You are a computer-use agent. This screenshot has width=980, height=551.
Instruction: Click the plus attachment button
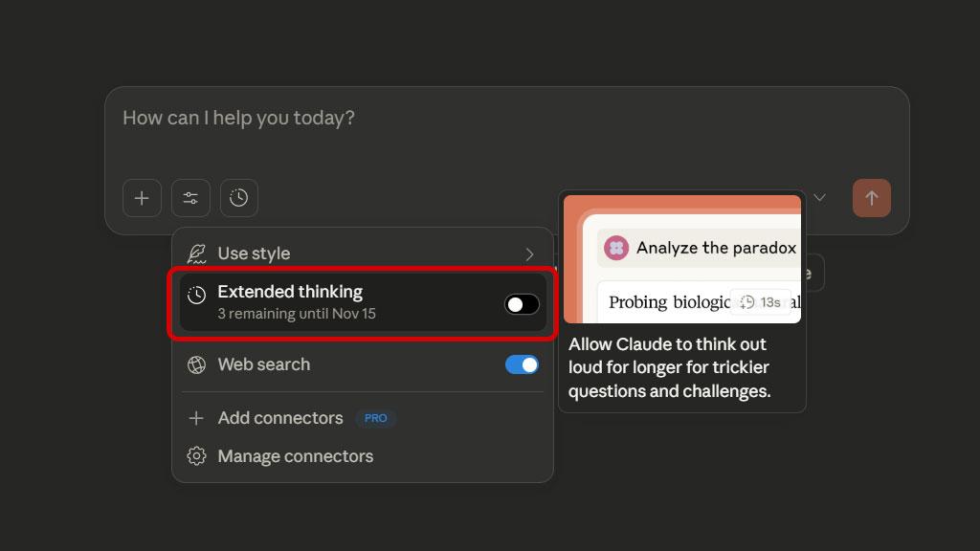pyautogui.click(x=142, y=198)
